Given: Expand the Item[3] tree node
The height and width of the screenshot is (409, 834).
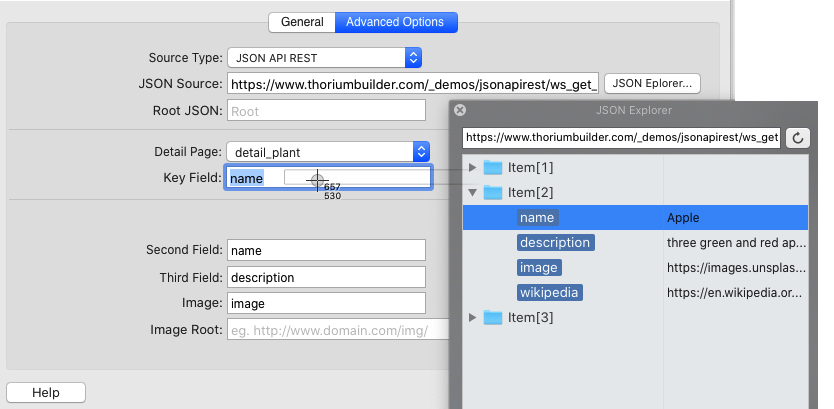Looking at the screenshot, I should click(x=473, y=317).
